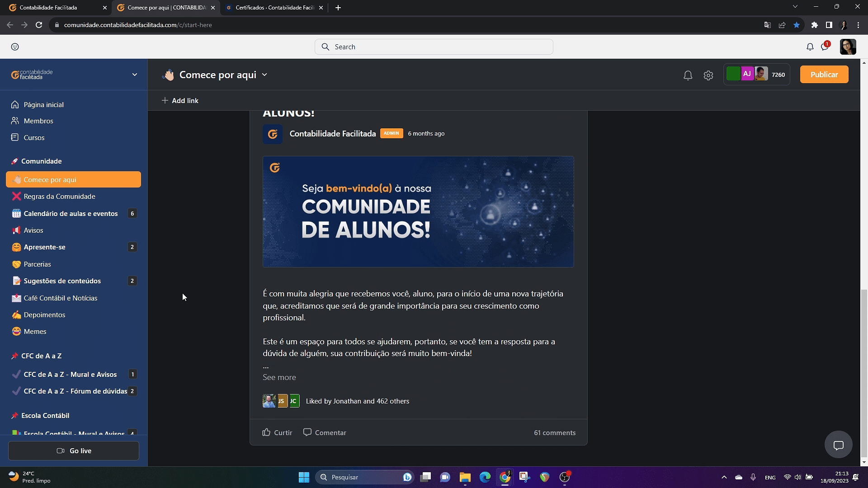Open Apresente-se space
The height and width of the screenshot is (488, 868).
tap(73, 247)
